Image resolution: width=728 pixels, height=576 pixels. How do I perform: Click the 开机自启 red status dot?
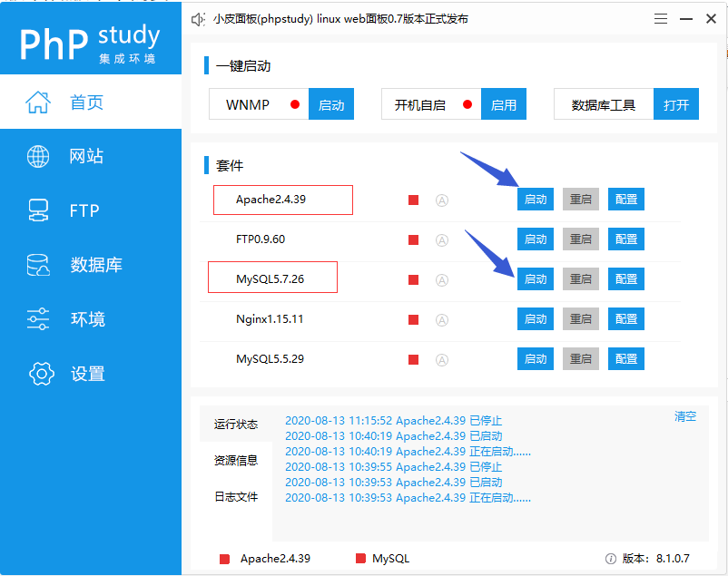pyautogui.click(x=467, y=104)
